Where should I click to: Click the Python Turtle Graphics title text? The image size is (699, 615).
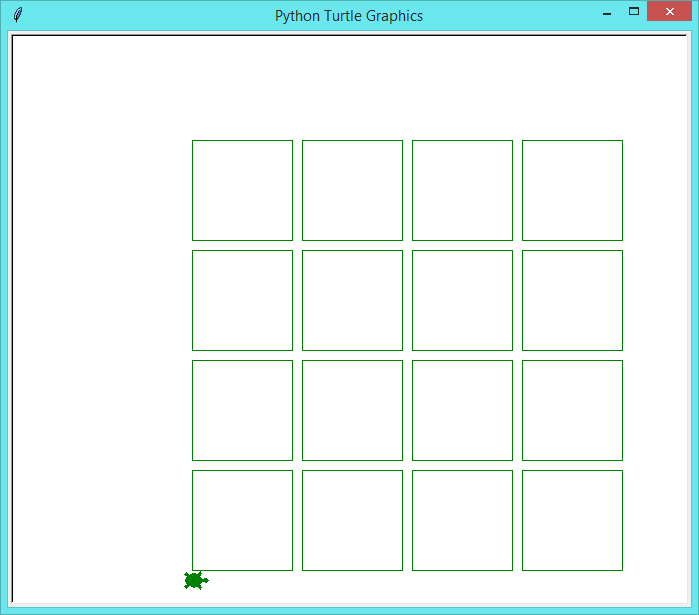[349, 16]
